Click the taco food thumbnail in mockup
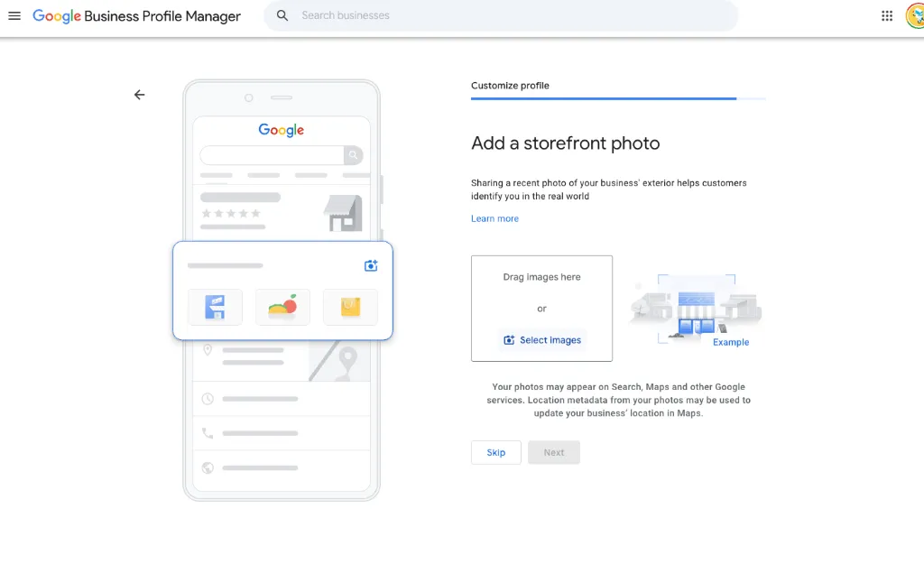The width and height of the screenshot is (924, 573). [x=282, y=307]
